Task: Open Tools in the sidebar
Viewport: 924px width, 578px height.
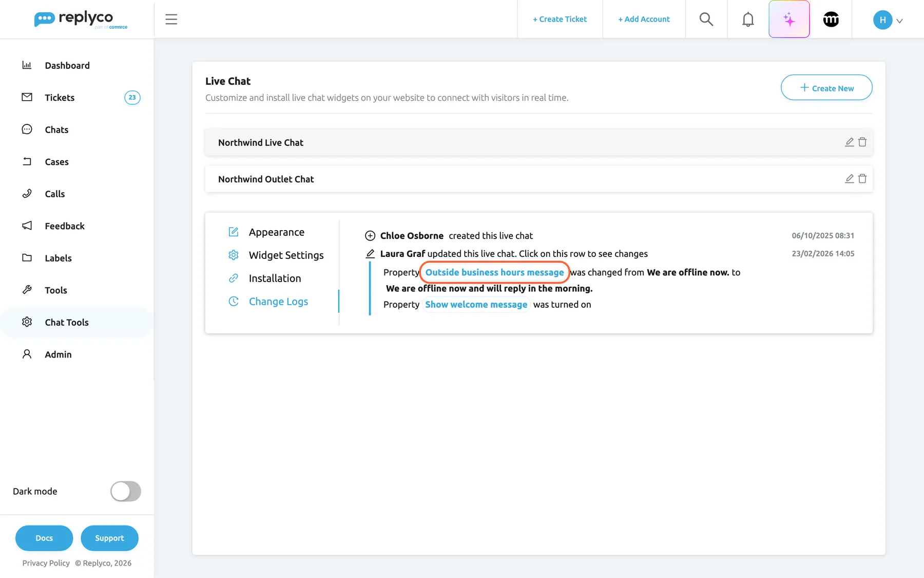Action: 77,290
